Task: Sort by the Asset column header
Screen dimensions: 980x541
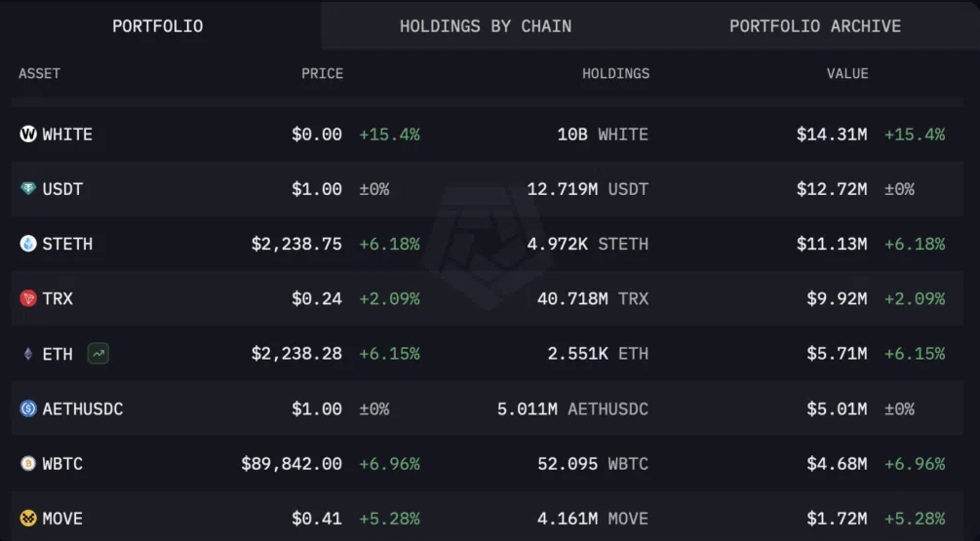Action: tap(39, 73)
